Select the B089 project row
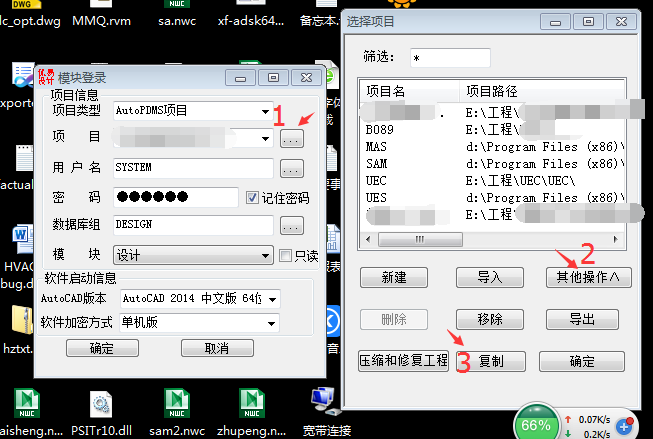This screenshot has height=439, width=653. click(x=379, y=130)
